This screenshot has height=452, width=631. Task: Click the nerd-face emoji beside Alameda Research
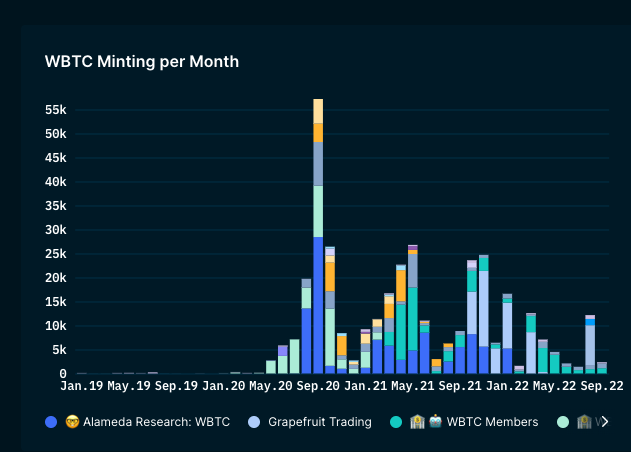72,422
